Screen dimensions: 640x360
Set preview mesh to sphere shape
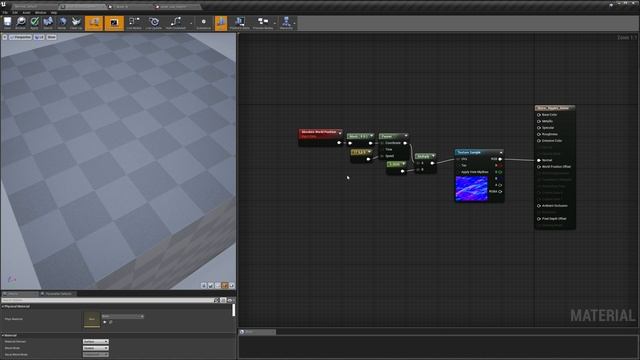click(211, 285)
